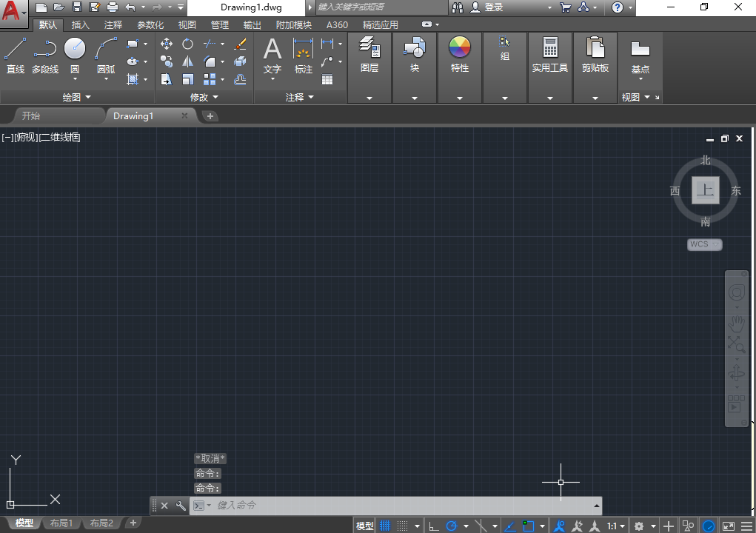
Task: Click 上 (Top) on the ViewCube
Action: pyautogui.click(x=704, y=190)
